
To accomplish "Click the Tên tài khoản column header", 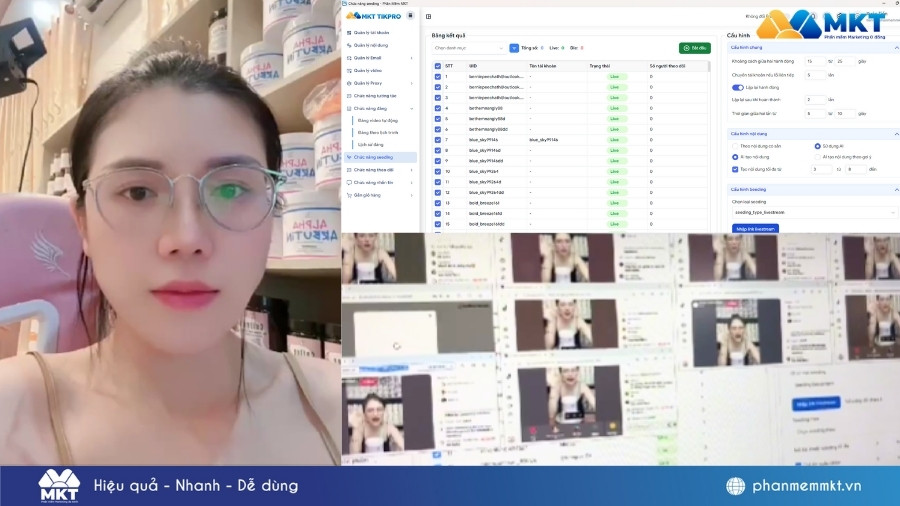I will click(542, 66).
